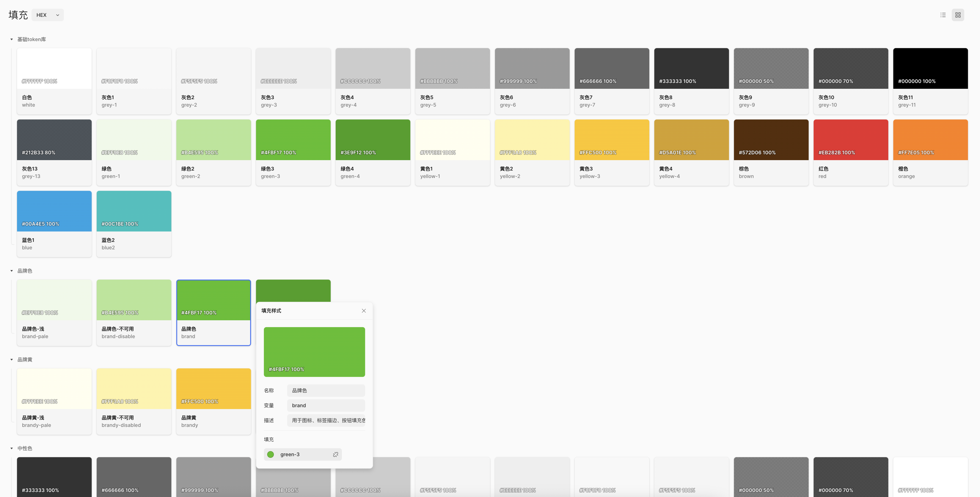Detach the green-3 style link icon
This screenshot has width=980, height=497.
point(335,454)
